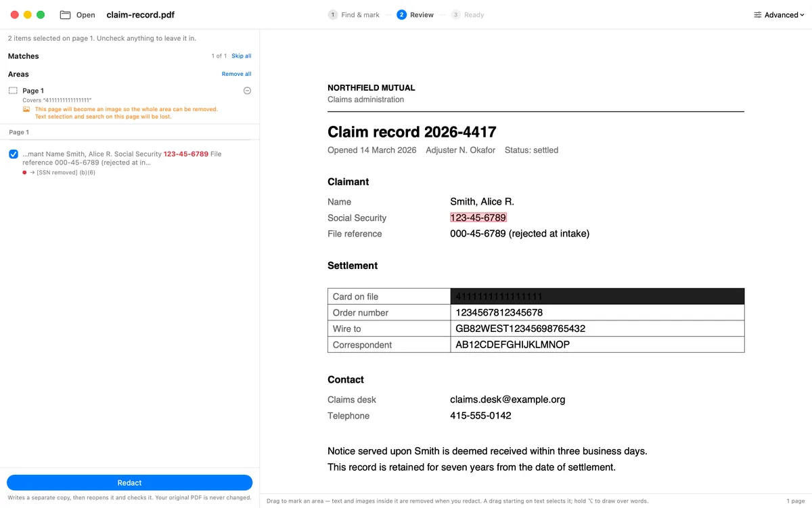Click order number 1234567812345678

[499, 313]
